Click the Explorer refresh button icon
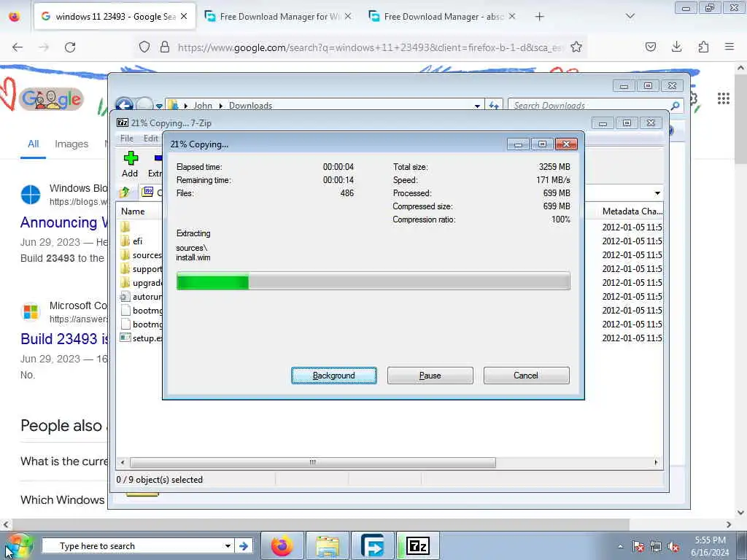This screenshot has height=560, width=747. [x=494, y=105]
